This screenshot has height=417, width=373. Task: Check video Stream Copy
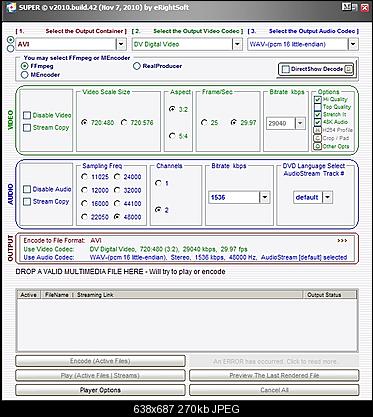[27, 128]
